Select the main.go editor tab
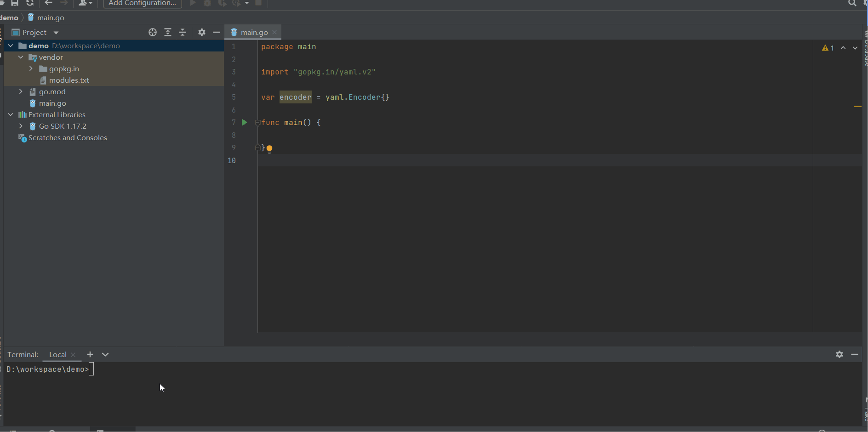Viewport: 868px width, 432px height. click(x=254, y=32)
